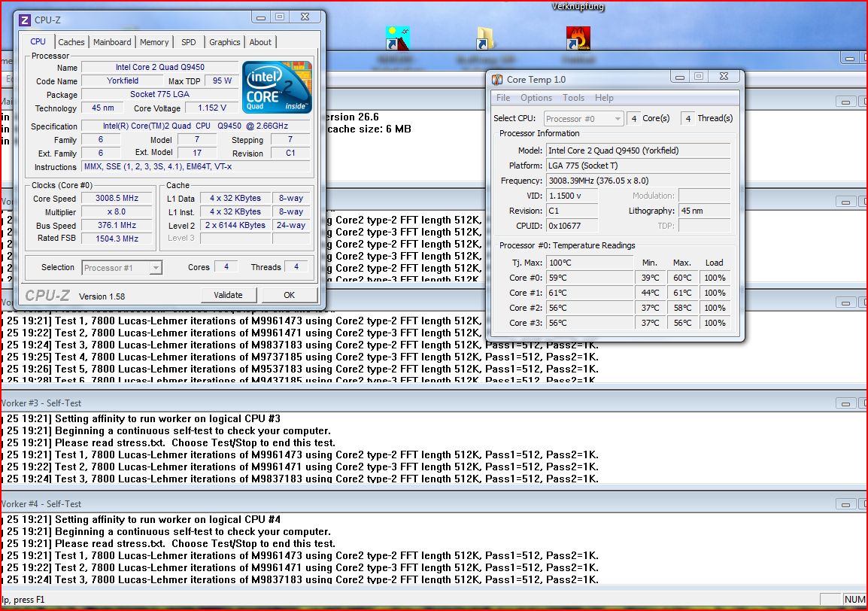Minimize the Worker #4 Self-Test pane
This screenshot has height=611, width=868.
coord(845,504)
